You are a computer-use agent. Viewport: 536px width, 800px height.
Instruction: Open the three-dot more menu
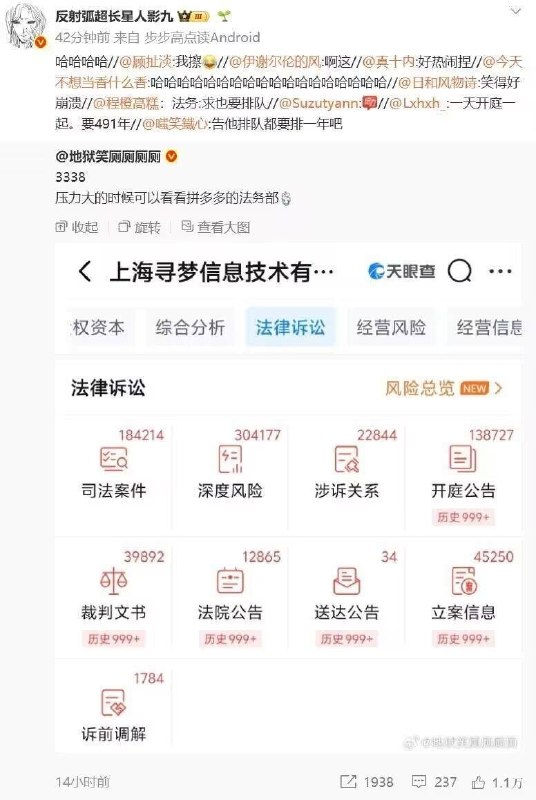pos(500,271)
